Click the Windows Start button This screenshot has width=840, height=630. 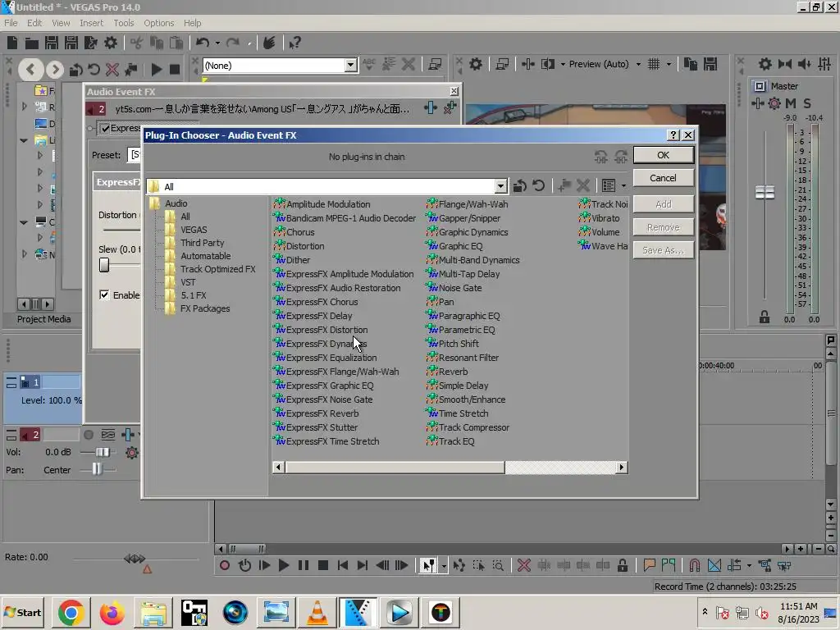(22, 612)
